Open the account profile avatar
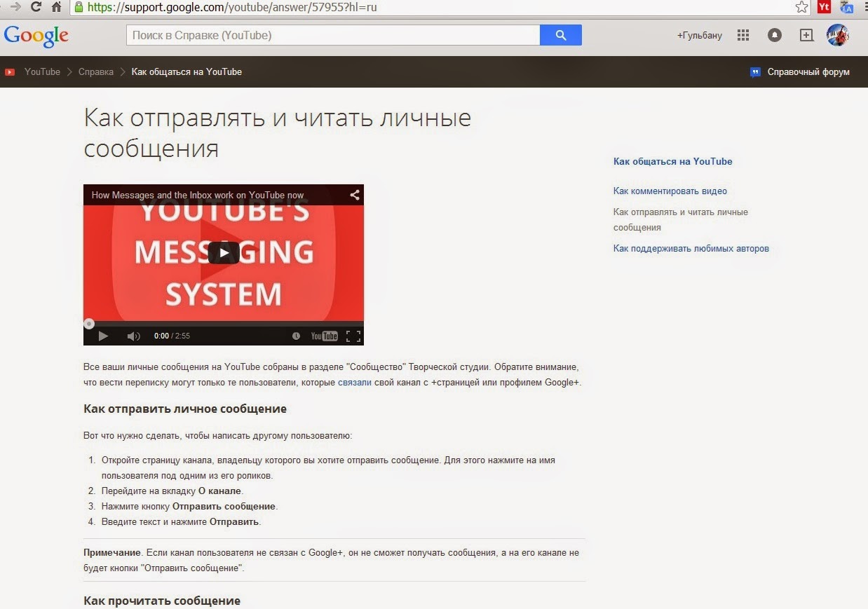Screen dimensions: 868x609 click(x=838, y=35)
